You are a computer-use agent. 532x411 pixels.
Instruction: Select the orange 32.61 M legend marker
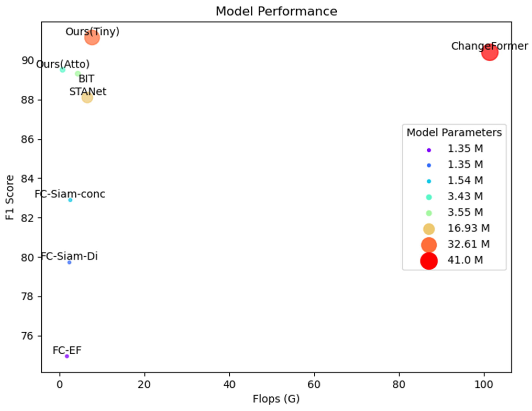click(x=429, y=245)
